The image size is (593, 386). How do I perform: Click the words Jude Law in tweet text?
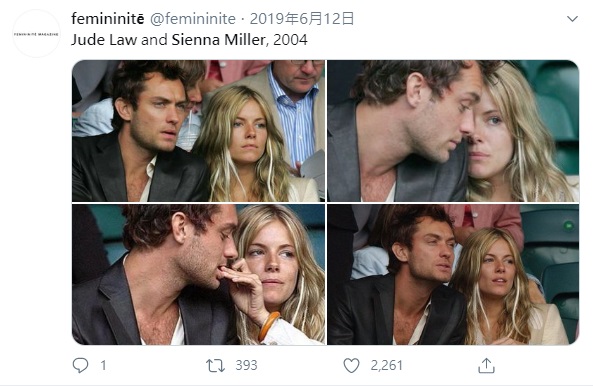coord(104,40)
